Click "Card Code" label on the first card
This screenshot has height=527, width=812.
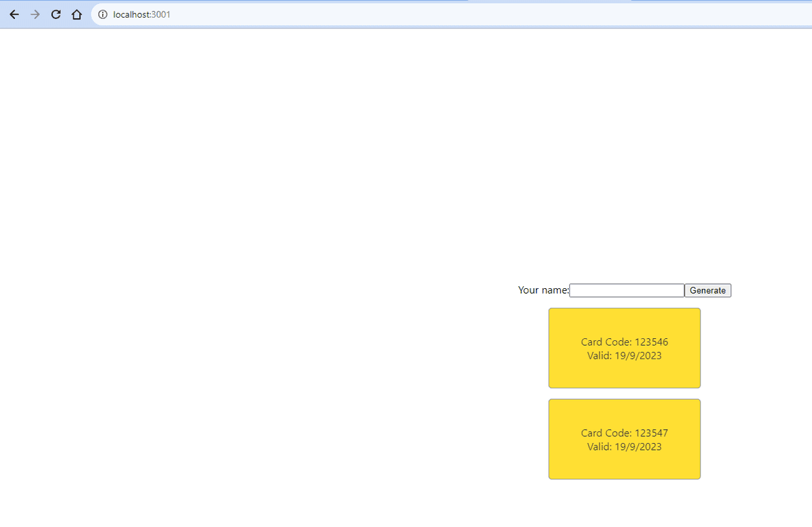tap(606, 342)
